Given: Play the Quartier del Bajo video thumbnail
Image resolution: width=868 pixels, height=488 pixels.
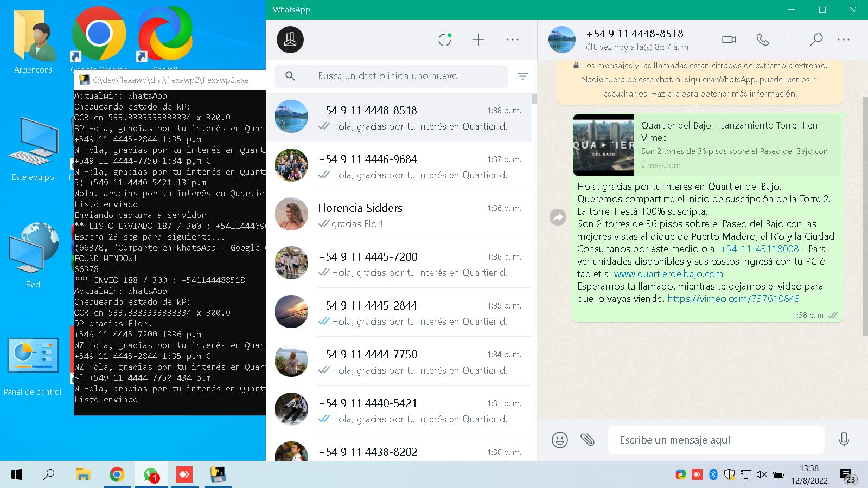Looking at the screenshot, I should tap(604, 145).
